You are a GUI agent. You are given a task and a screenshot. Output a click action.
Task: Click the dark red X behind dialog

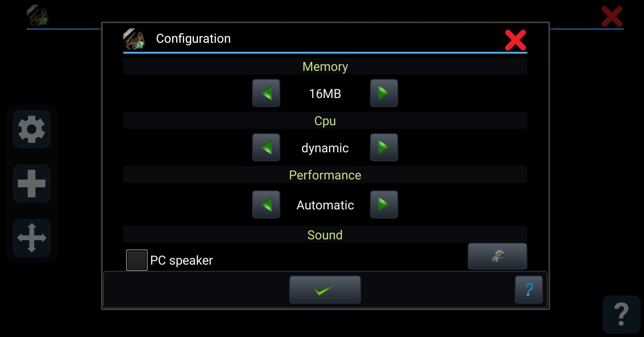[612, 16]
